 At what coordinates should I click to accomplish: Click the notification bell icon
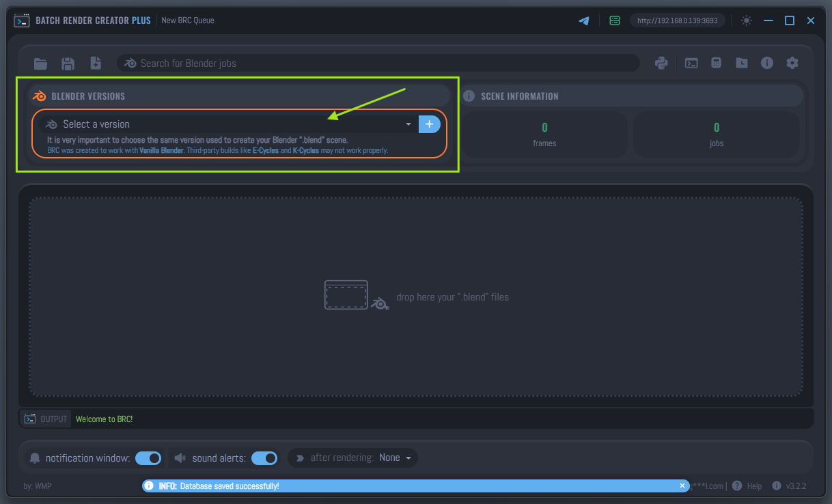click(x=36, y=458)
